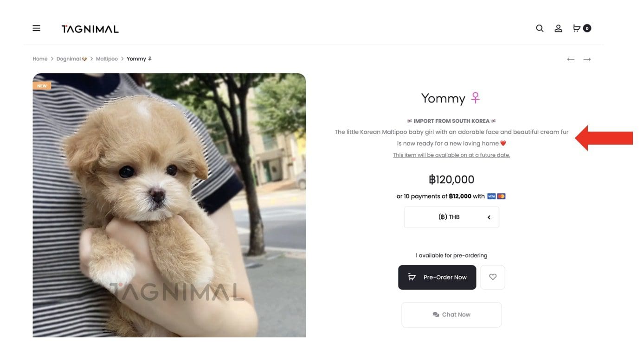Open the shopping cart icon
644x355 pixels.
tap(577, 28)
